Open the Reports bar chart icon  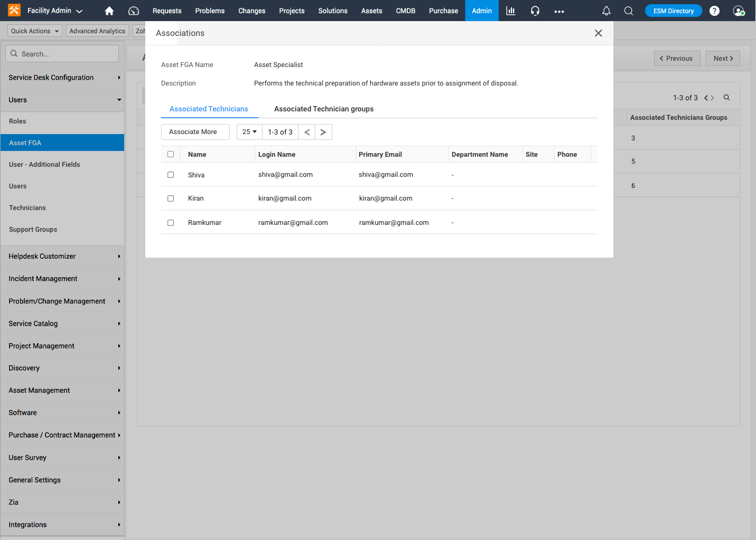(510, 11)
